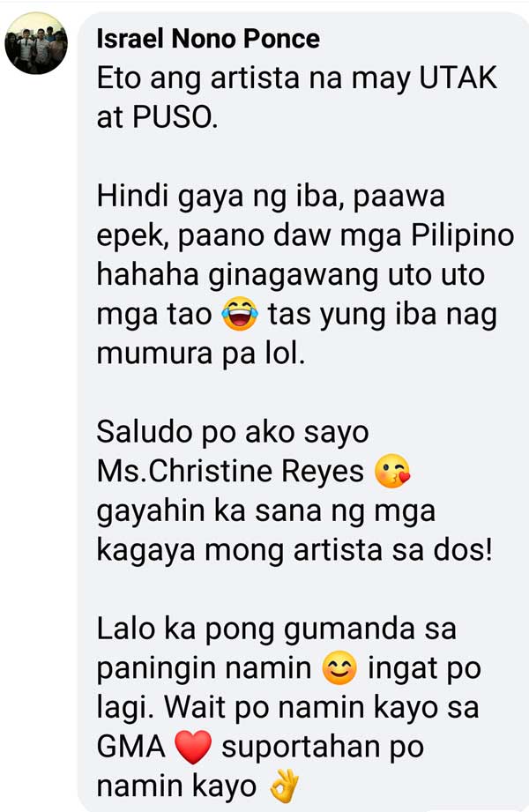This screenshot has height=812, width=529.
Task: Click the word hahaha
Action: pyautogui.click(x=147, y=275)
